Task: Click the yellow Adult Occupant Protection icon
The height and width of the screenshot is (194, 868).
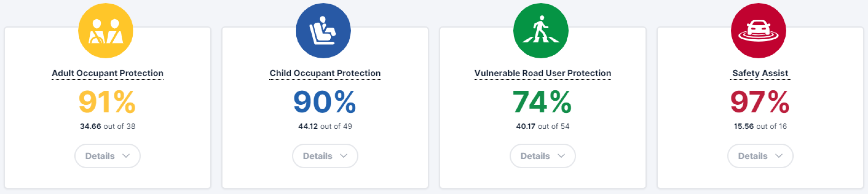Action: click(x=106, y=31)
